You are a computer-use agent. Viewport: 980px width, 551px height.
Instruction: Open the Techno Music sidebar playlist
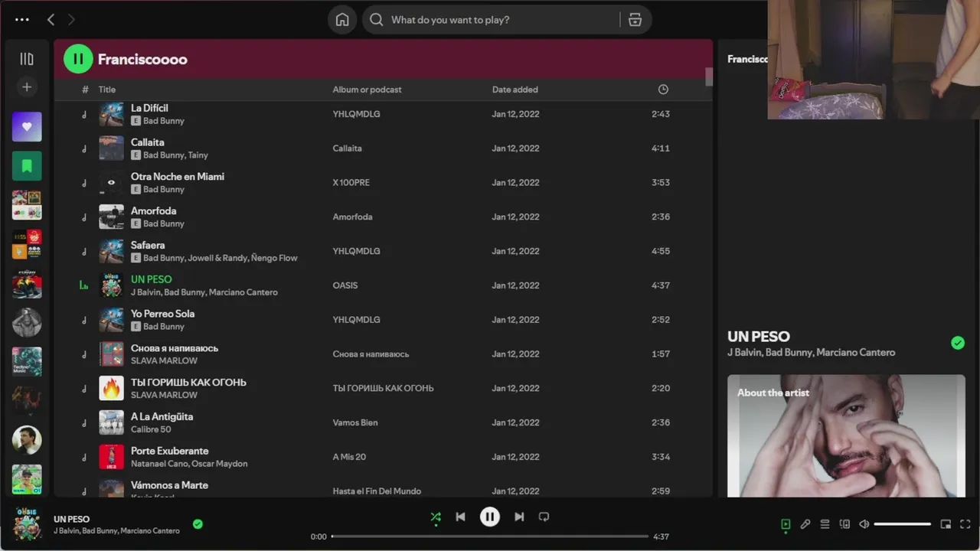tap(27, 361)
